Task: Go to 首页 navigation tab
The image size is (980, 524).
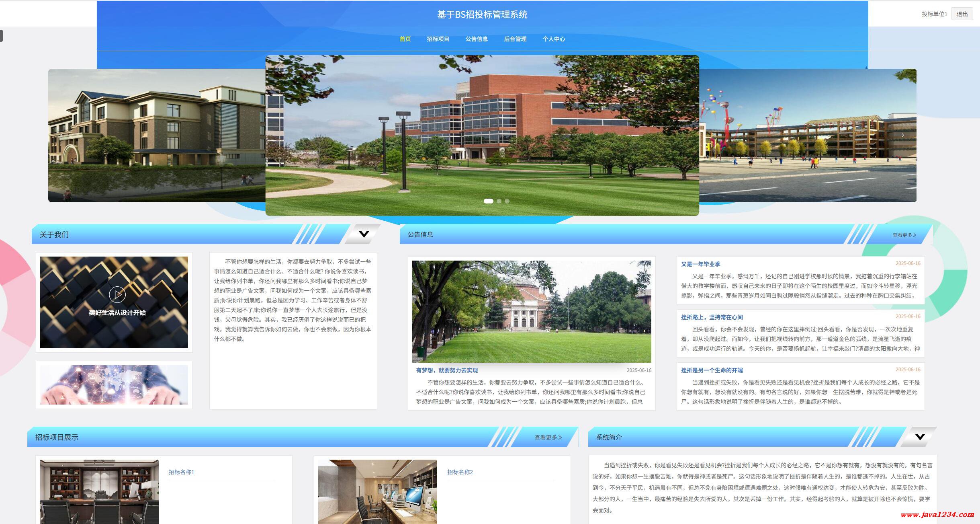Action: click(405, 39)
